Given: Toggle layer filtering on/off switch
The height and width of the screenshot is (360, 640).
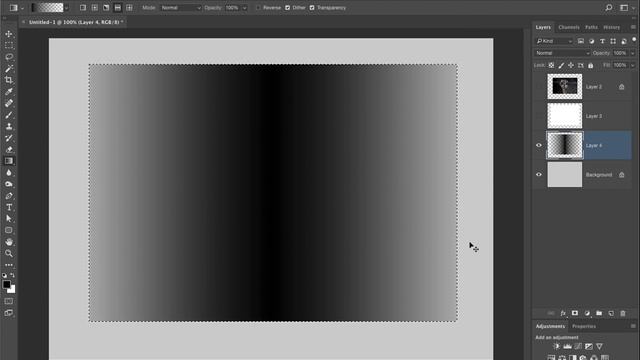Looking at the screenshot, I should tap(634, 40).
